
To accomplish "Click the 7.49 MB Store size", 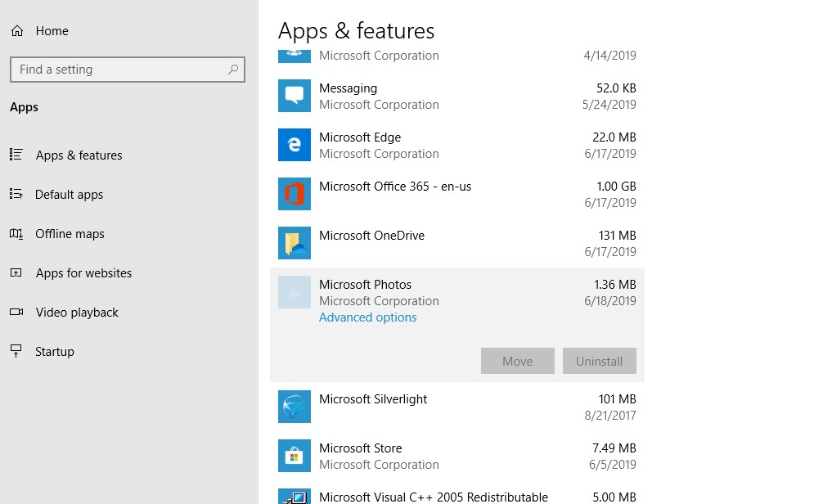I will (614, 448).
